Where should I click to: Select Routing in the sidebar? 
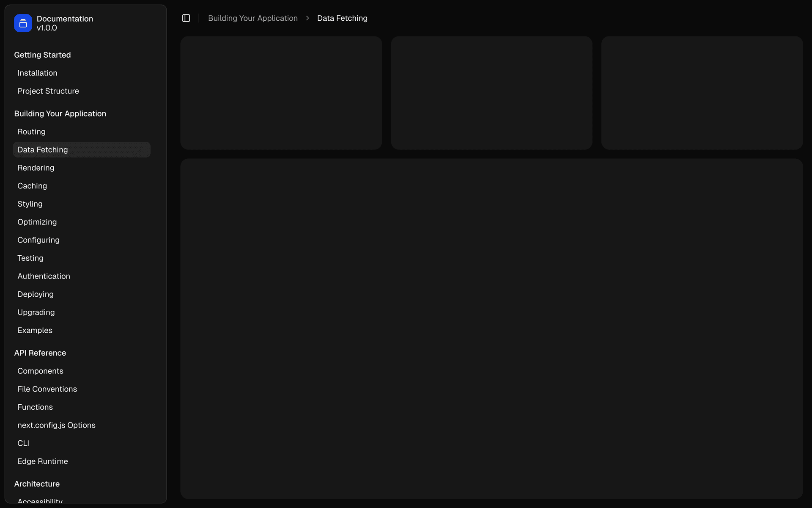pos(31,131)
